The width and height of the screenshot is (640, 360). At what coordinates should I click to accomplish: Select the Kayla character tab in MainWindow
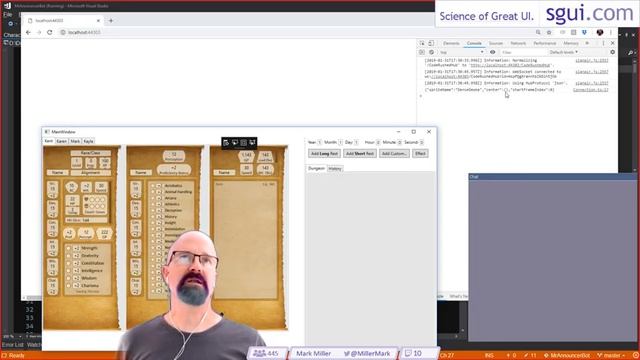89,141
